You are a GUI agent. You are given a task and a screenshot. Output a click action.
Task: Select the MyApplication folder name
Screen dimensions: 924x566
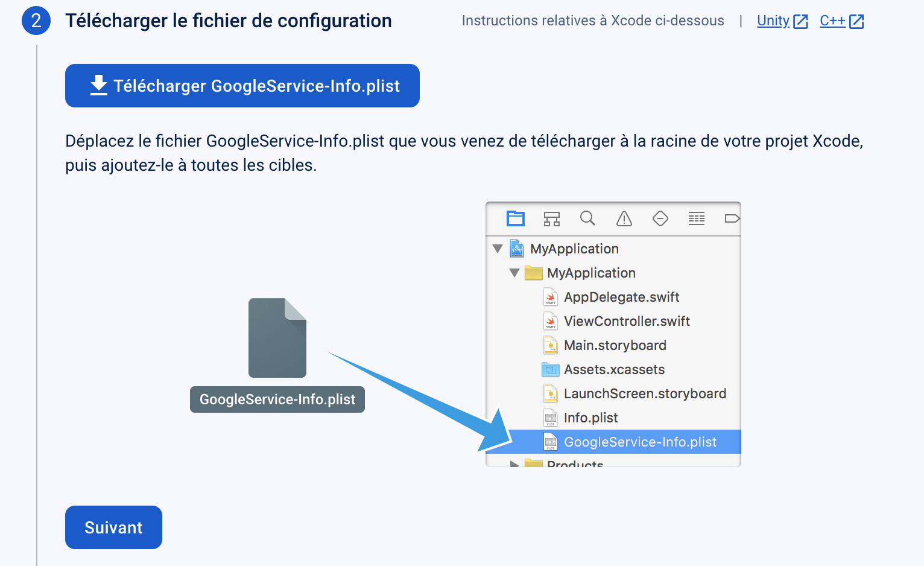(591, 273)
